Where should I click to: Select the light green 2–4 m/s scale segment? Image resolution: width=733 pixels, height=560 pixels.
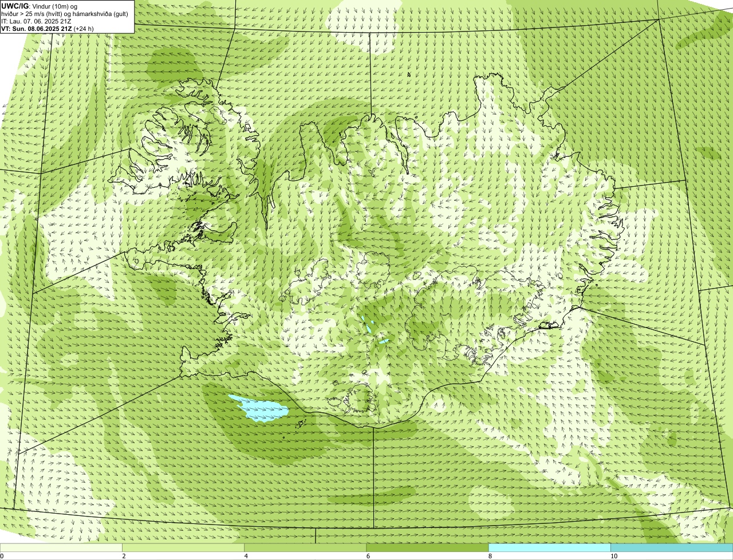[x=183, y=547]
